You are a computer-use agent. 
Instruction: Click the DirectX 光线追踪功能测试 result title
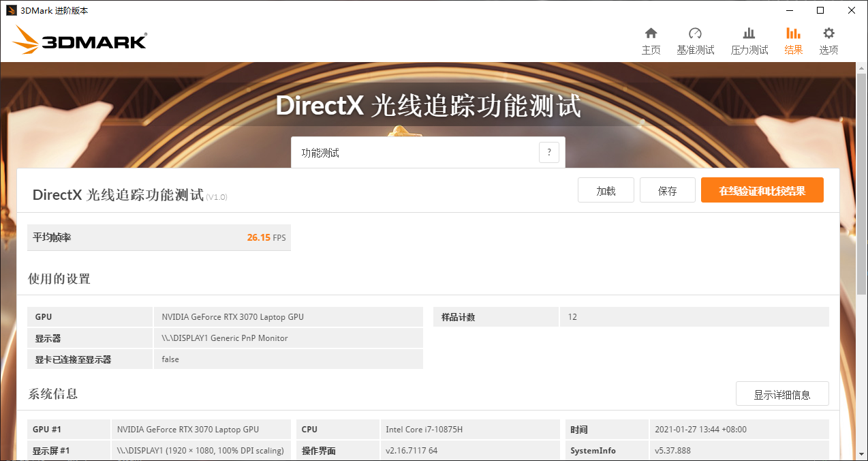coord(118,195)
